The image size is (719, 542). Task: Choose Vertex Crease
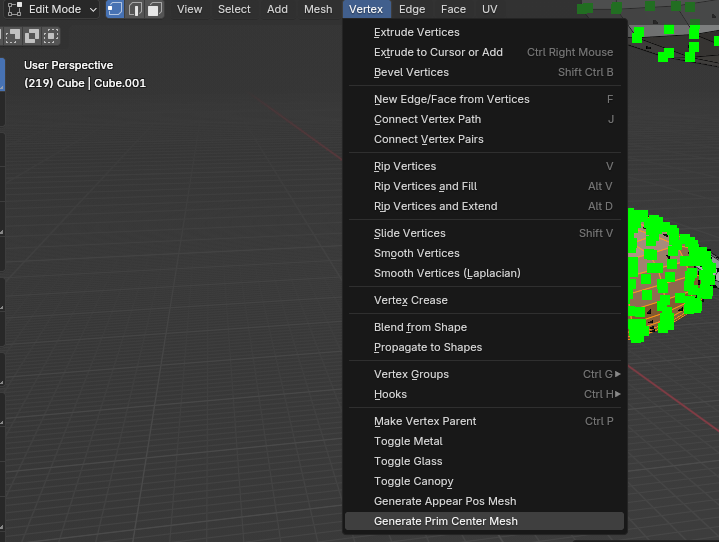click(x=484, y=300)
